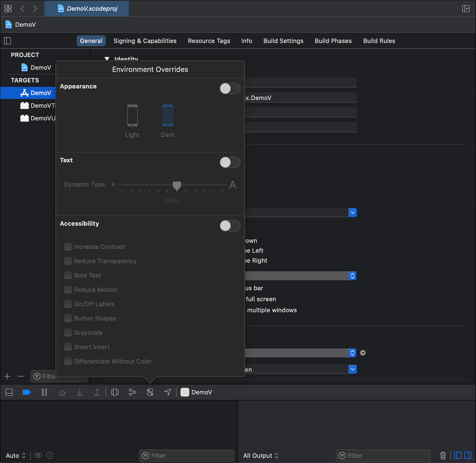The width and height of the screenshot is (476, 463).
Task: Enable the Accessibility override switch
Action: coord(230,226)
